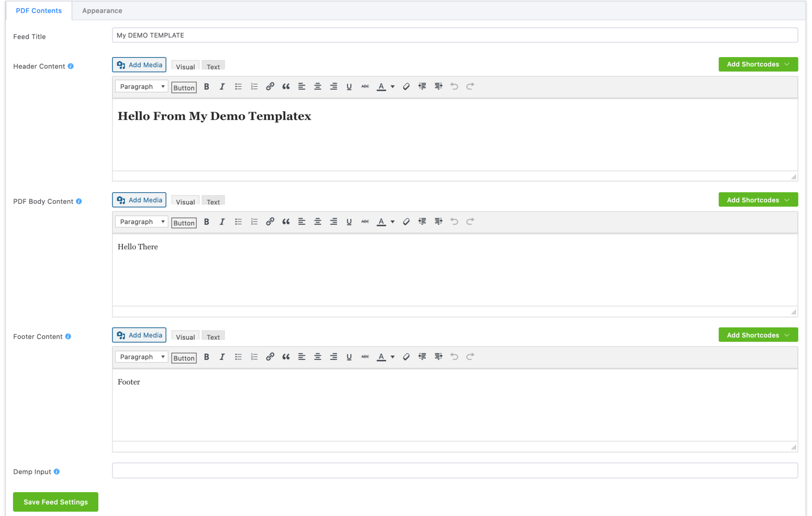Toggle underline in Footer Content
812x516 pixels.
coord(349,357)
